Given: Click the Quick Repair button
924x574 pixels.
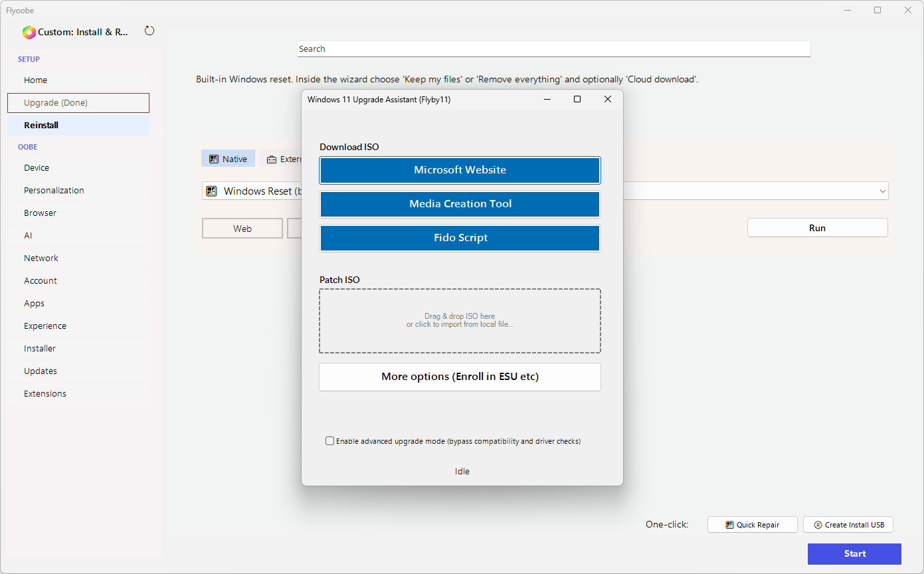Looking at the screenshot, I should point(753,525).
